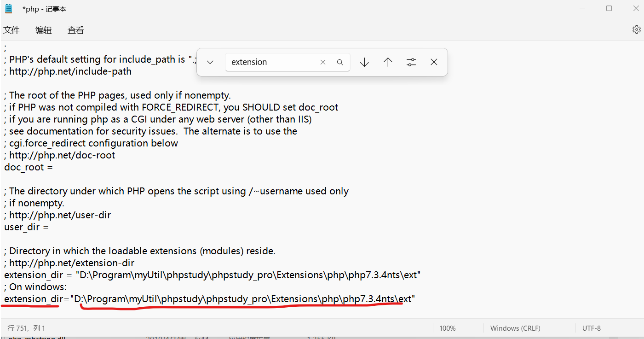The height and width of the screenshot is (339, 644).
Task: Click the line mentioning FORCE_REDIRECT
Action: (x=171, y=107)
